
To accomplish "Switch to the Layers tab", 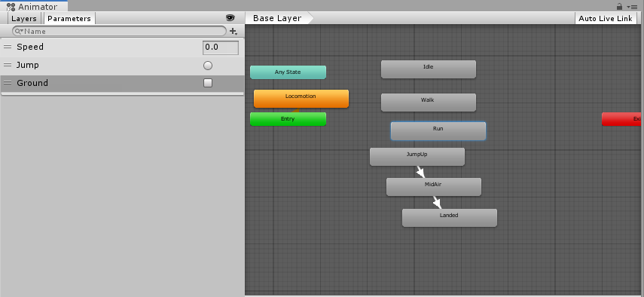I will tap(24, 19).
